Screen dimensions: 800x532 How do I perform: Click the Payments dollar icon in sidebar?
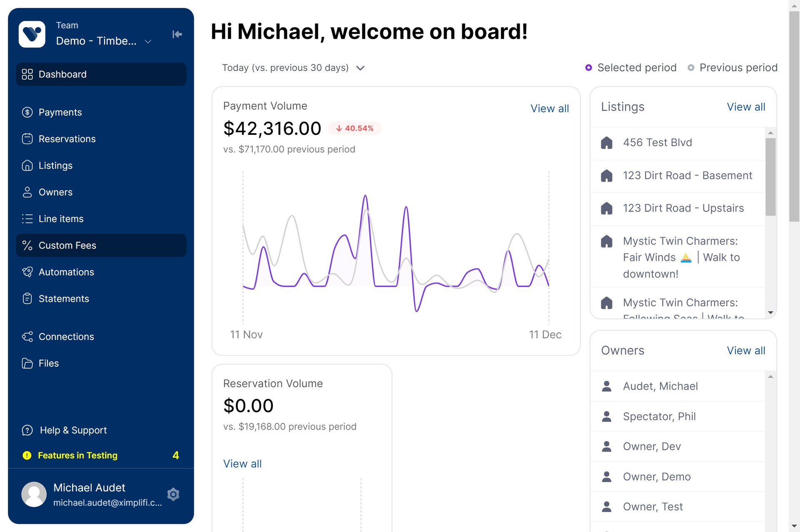27,112
